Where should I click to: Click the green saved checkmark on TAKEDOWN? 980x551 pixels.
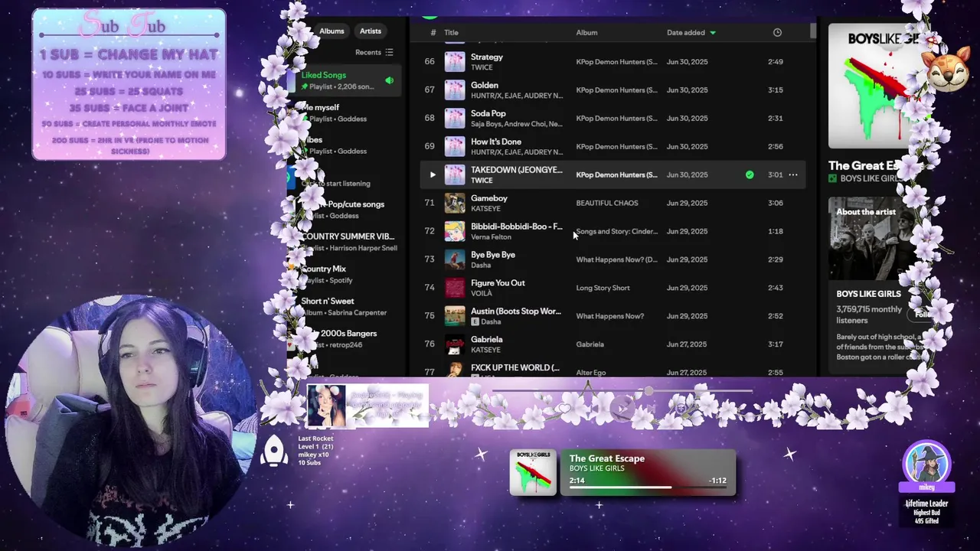[750, 175]
